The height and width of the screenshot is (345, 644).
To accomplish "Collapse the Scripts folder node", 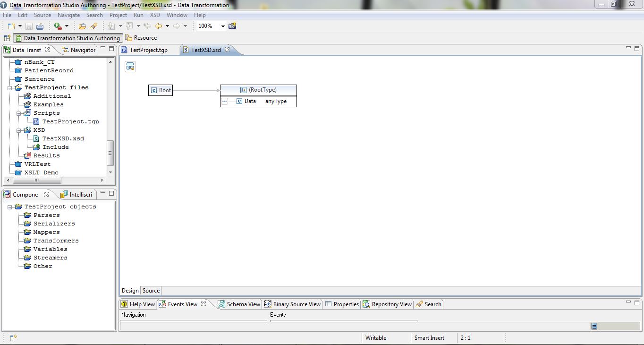I will (19, 113).
